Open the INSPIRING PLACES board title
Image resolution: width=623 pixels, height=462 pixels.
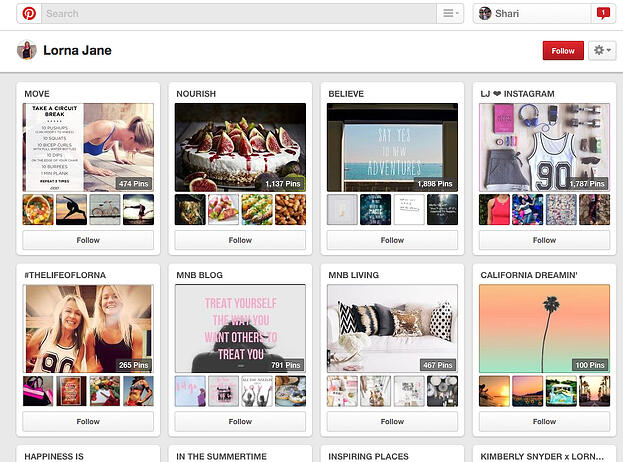pos(368,456)
